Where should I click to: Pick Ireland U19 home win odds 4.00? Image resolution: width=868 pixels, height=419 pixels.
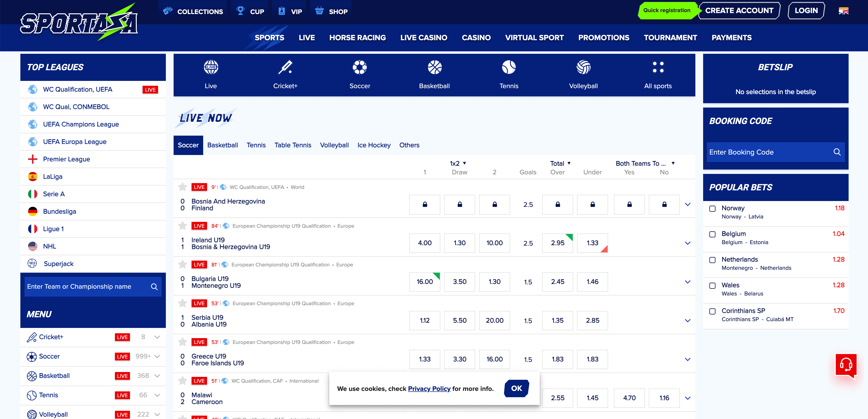[425, 243]
